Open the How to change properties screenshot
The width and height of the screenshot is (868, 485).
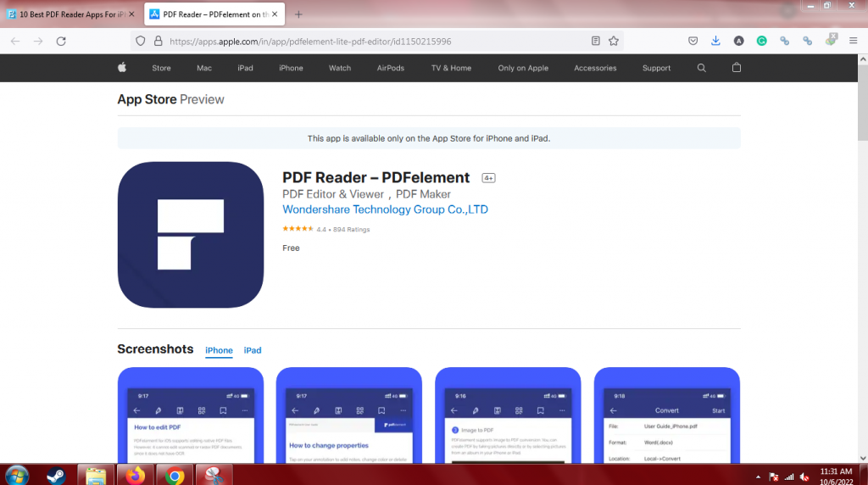348,415
